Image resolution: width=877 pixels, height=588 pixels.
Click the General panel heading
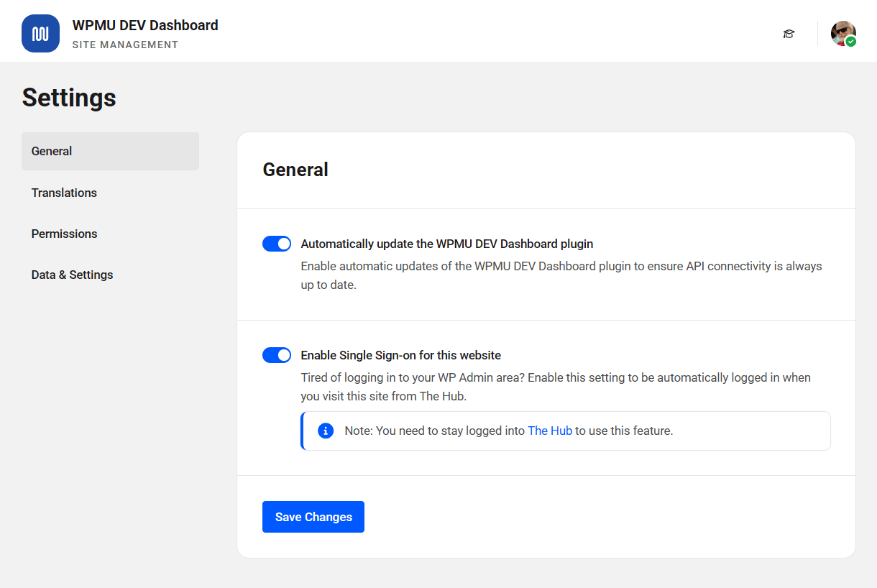coord(295,170)
